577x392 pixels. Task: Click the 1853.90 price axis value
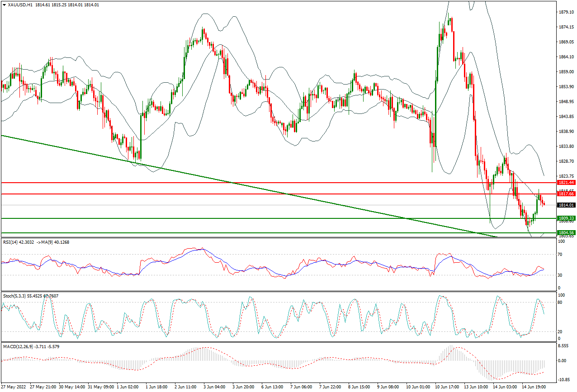(566, 87)
